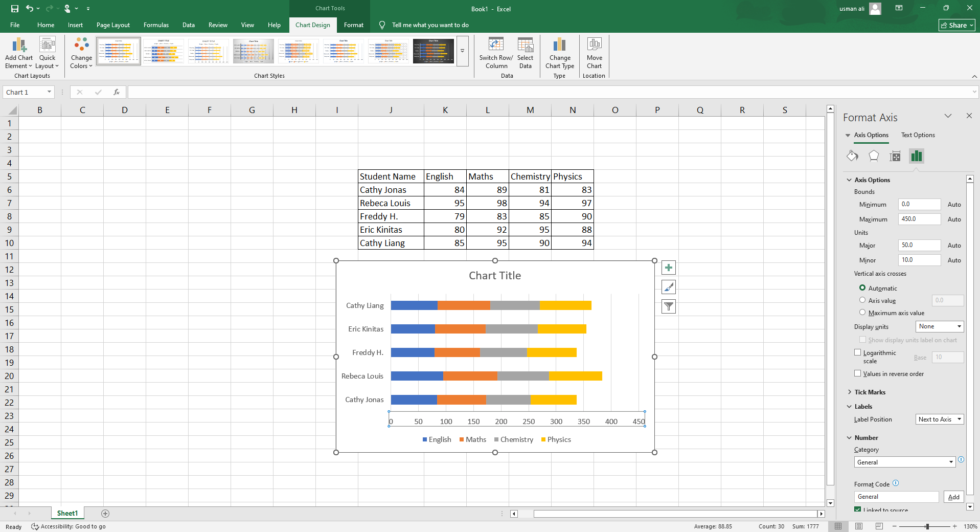
Task: Click the Minimum bound input field
Action: pos(919,204)
